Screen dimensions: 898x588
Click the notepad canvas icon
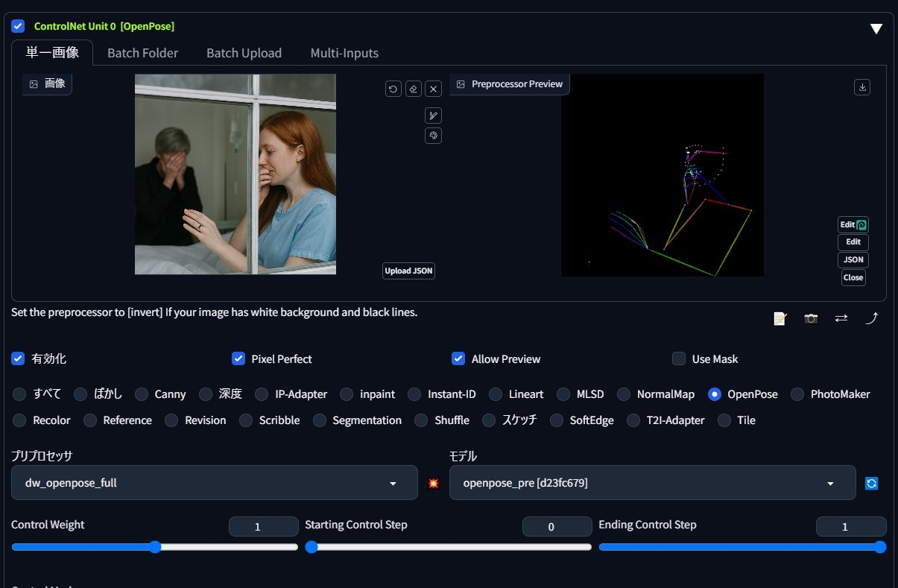[780, 318]
